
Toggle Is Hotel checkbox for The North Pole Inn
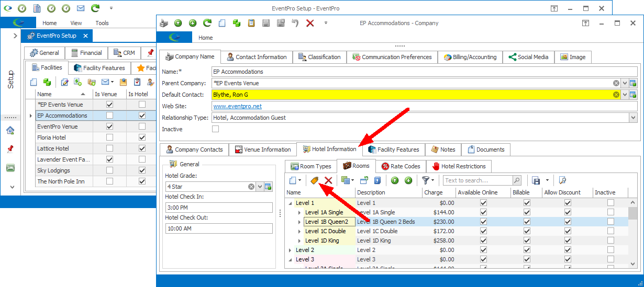[x=142, y=181]
